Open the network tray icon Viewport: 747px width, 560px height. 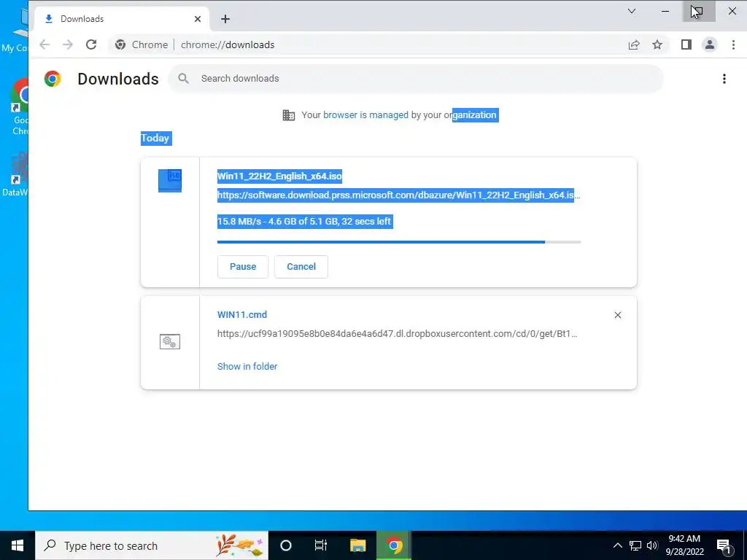635,545
